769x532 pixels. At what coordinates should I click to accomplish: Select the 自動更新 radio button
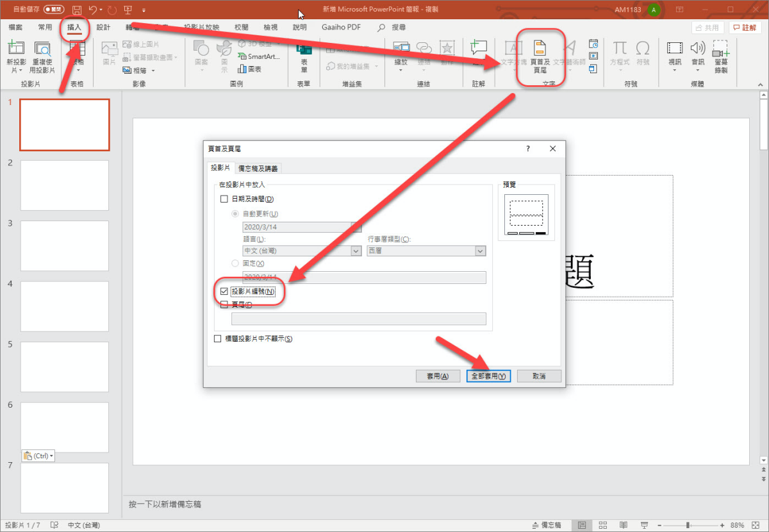[235, 213]
